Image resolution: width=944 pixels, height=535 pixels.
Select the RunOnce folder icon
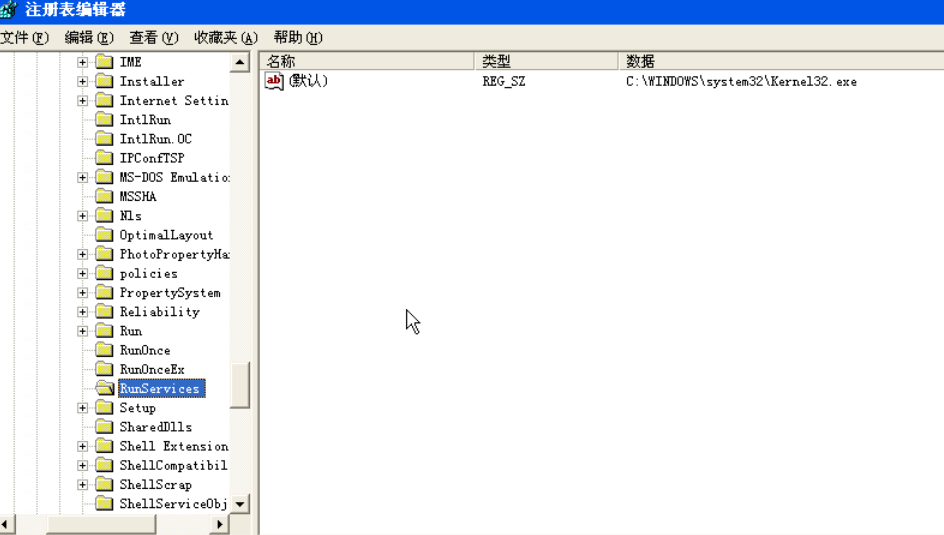coord(105,351)
